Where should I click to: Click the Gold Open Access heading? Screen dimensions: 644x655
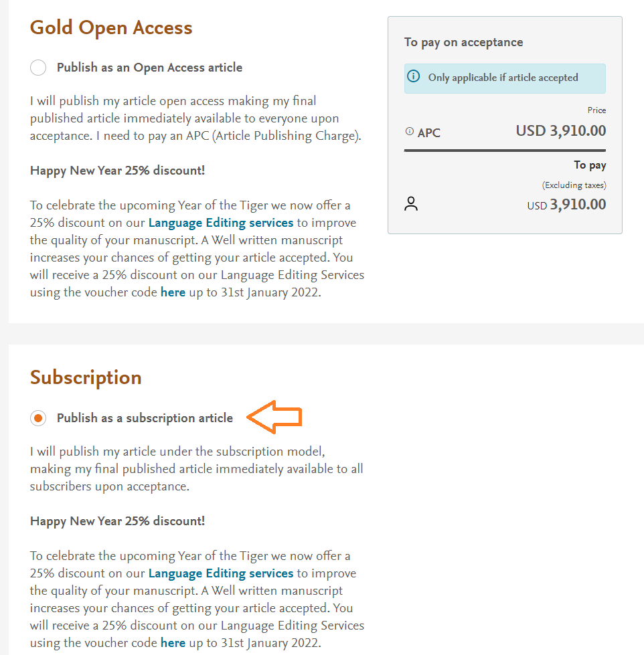111,27
